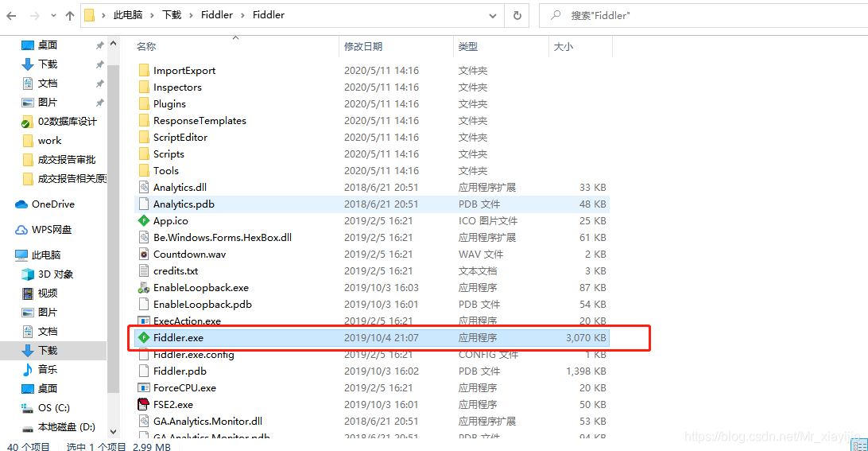Open the 02数据库设计 sidebar folder
This screenshot has height=451, width=868.
coord(68,122)
